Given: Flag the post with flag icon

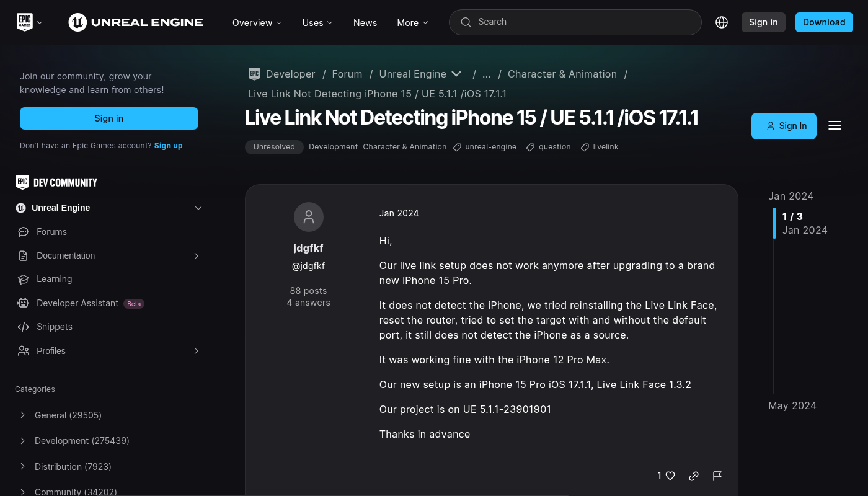Looking at the screenshot, I should coord(717,476).
